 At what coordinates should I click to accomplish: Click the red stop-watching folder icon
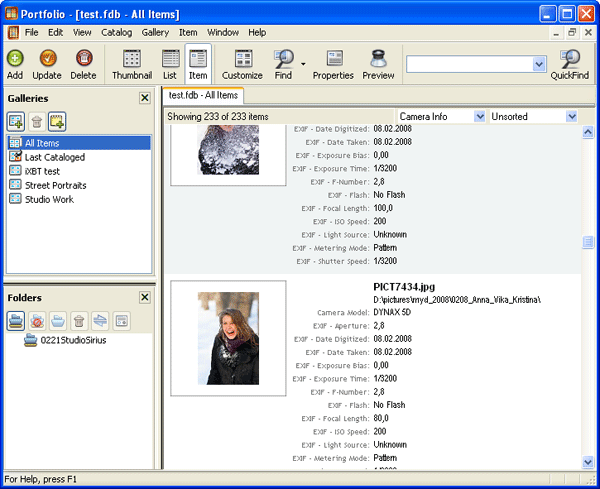pos(37,321)
